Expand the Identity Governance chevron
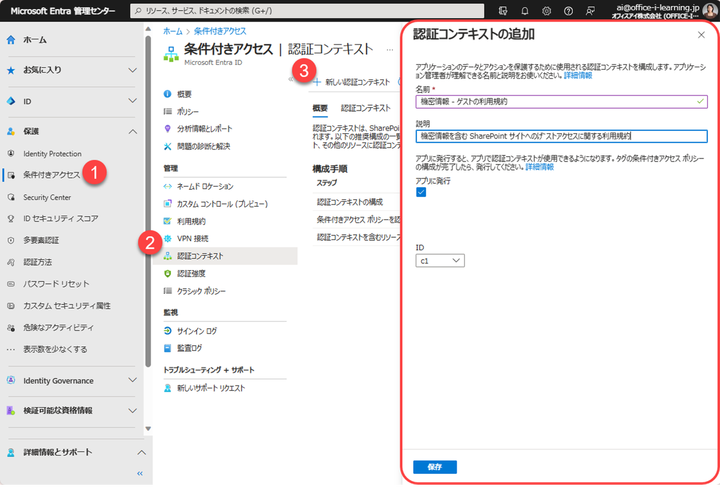This screenshot has height=493, width=720. tap(132, 380)
